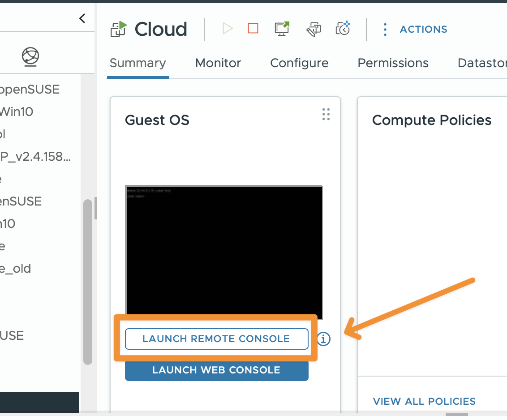
Task: Click the Launch Web Console button
Action: tap(216, 370)
